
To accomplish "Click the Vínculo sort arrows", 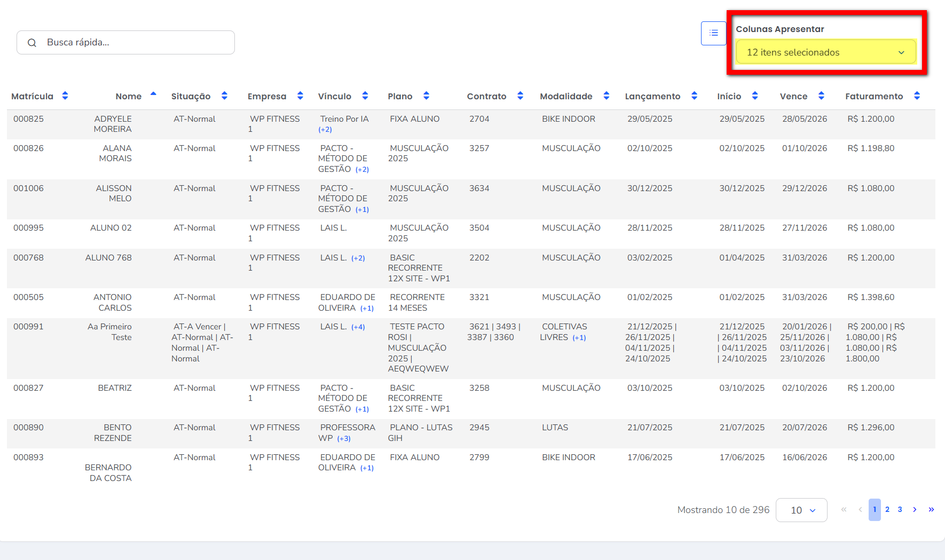I will (365, 96).
